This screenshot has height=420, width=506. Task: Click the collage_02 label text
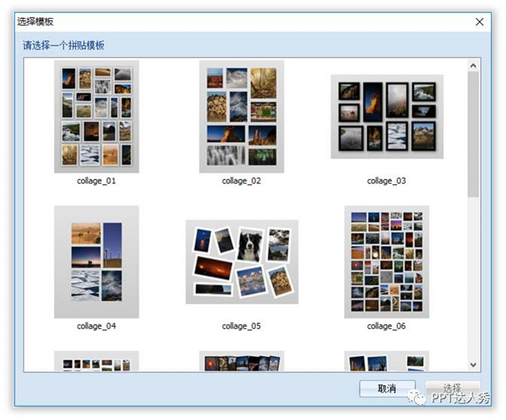(x=241, y=181)
